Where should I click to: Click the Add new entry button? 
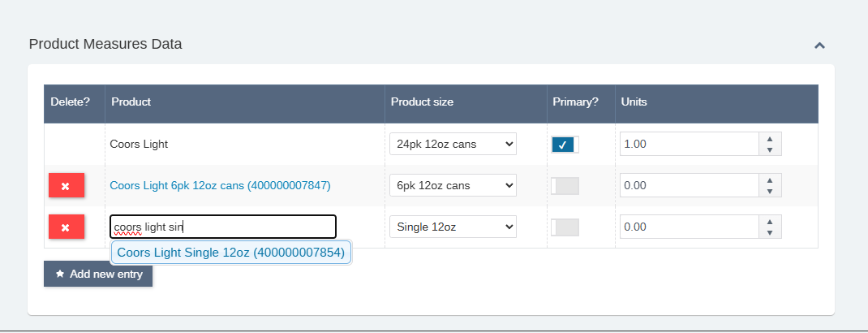pyautogui.click(x=98, y=274)
